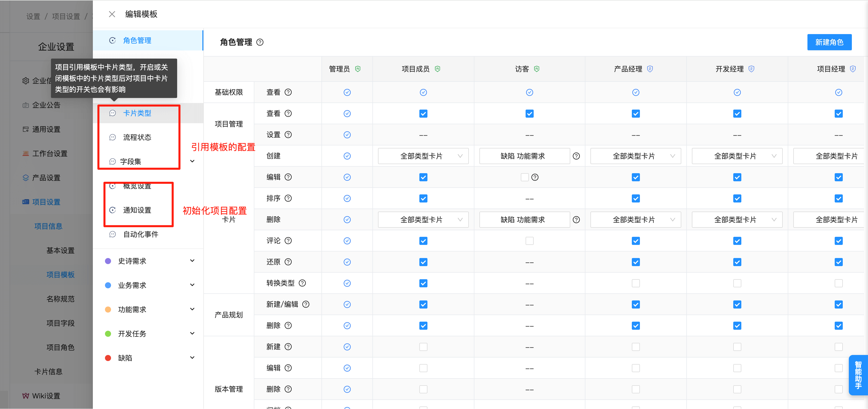Open 全部类型卡片 dropdown for 项目成员 创建

423,156
